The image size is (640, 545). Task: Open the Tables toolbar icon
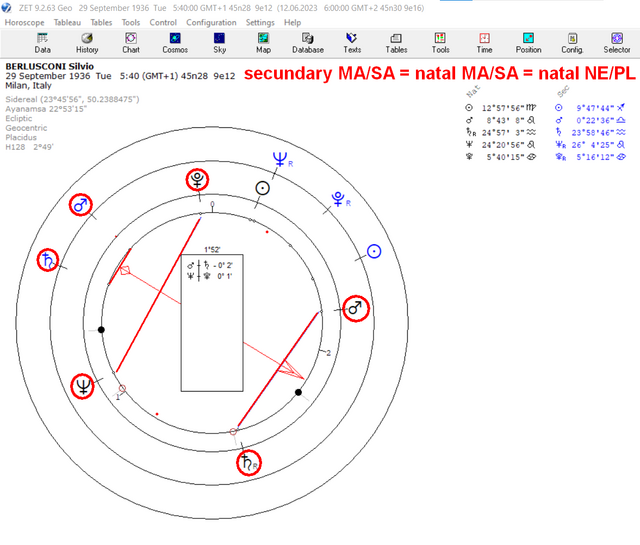pos(396,43)
